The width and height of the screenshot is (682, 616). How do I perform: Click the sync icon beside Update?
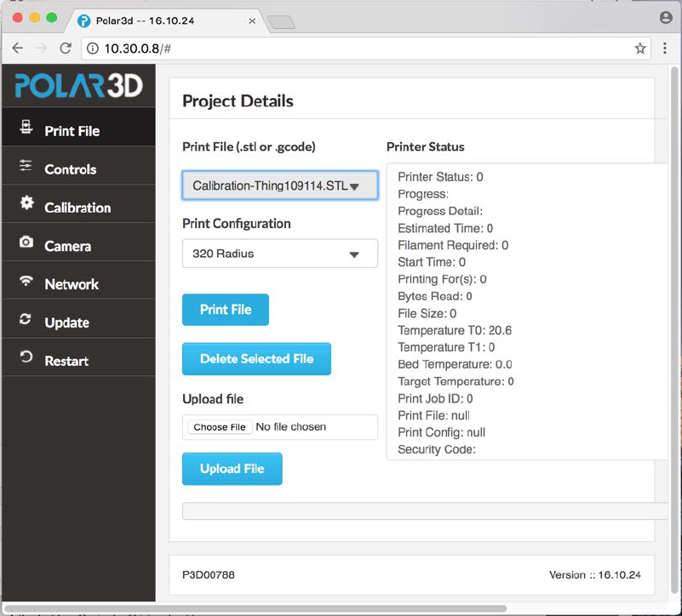[x=26, y=319]
